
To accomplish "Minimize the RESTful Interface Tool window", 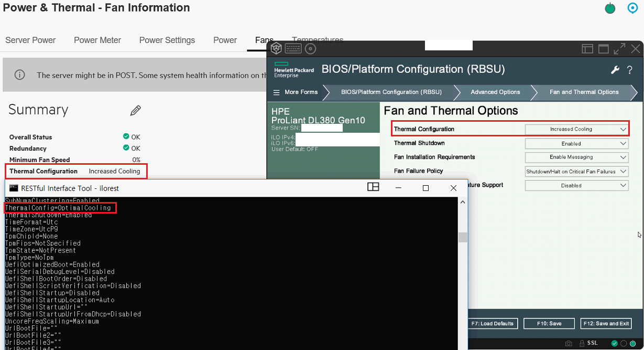I will tap(399, 188).
